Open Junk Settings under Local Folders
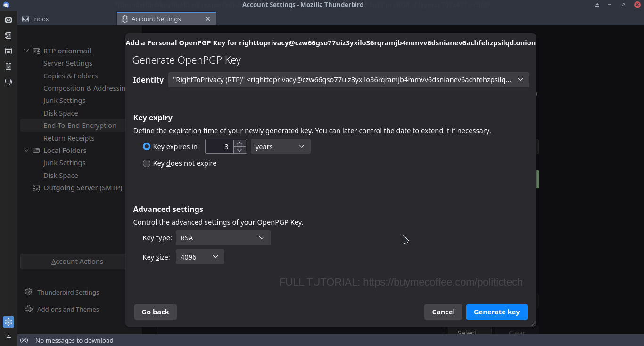This screenshot has height=346, width=644. coord(65,163)
